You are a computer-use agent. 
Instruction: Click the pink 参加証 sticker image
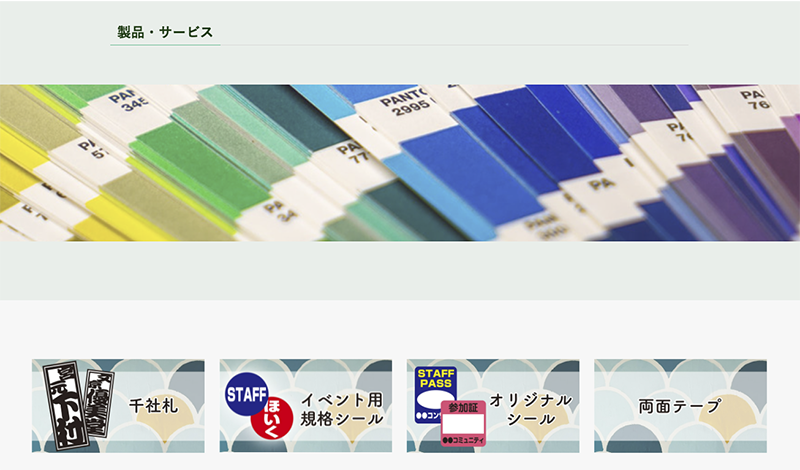pos(463,423)
